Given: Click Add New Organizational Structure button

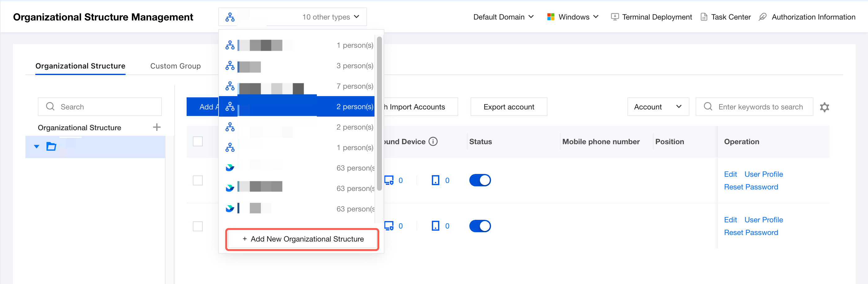Looking at the screenshot, I should click(302, 239).
